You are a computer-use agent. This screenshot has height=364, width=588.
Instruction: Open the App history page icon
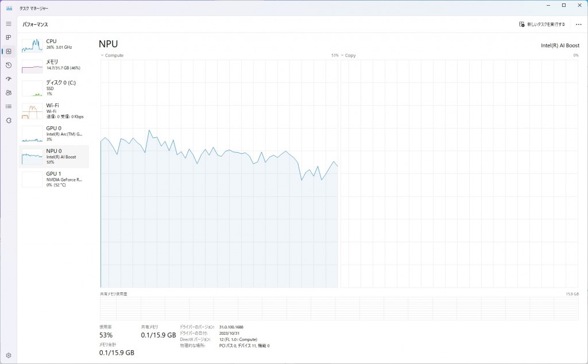pos(9,65)
